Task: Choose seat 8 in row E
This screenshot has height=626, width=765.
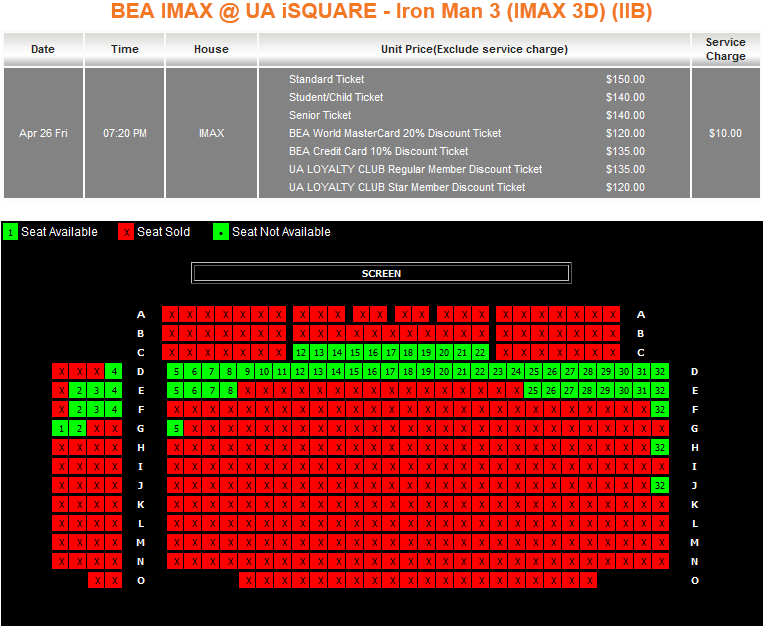Action: pos(229,390)
